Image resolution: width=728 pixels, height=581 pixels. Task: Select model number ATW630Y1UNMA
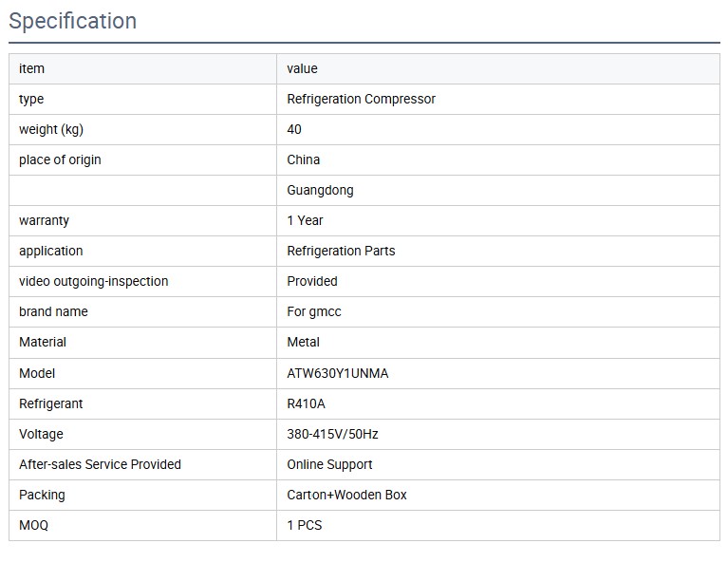[338, 373]
